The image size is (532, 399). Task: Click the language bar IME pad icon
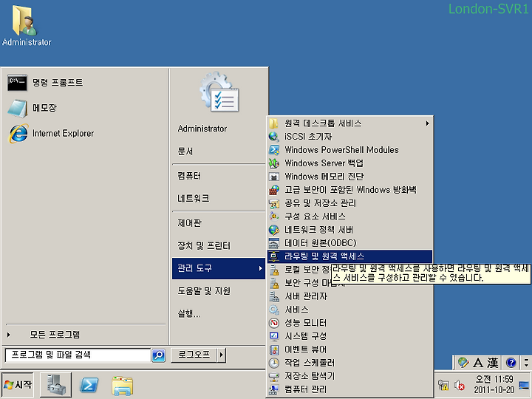tap(463, 362)
